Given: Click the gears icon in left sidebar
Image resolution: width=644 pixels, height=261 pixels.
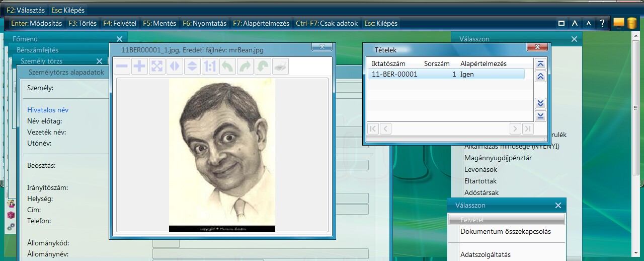Looking at the screenshot, I should (11, 227).
